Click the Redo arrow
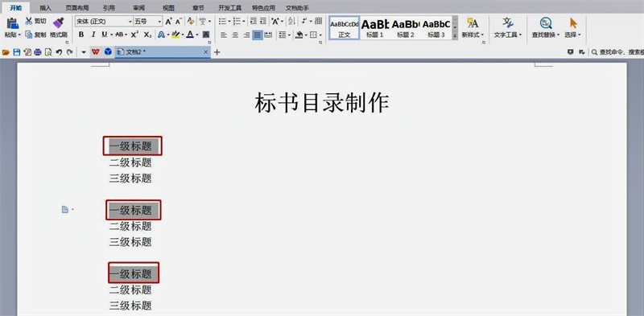 (70, 52)
